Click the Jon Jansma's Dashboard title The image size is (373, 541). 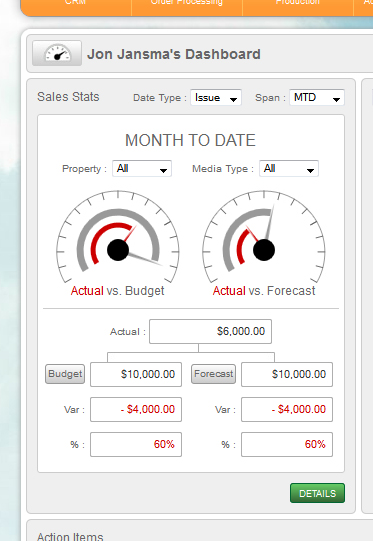click(x=174, y=54)
